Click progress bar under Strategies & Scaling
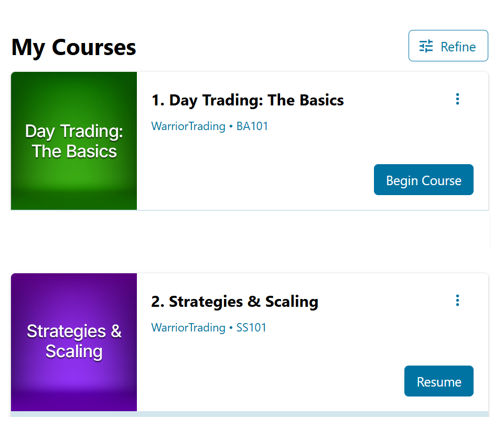 coord(250,414)
